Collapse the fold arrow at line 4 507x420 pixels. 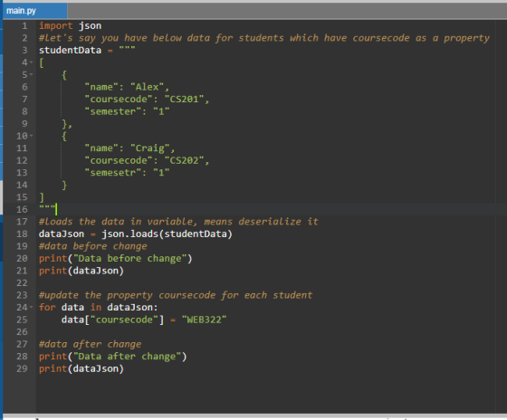pyautogui.click(x=32, y=62)
